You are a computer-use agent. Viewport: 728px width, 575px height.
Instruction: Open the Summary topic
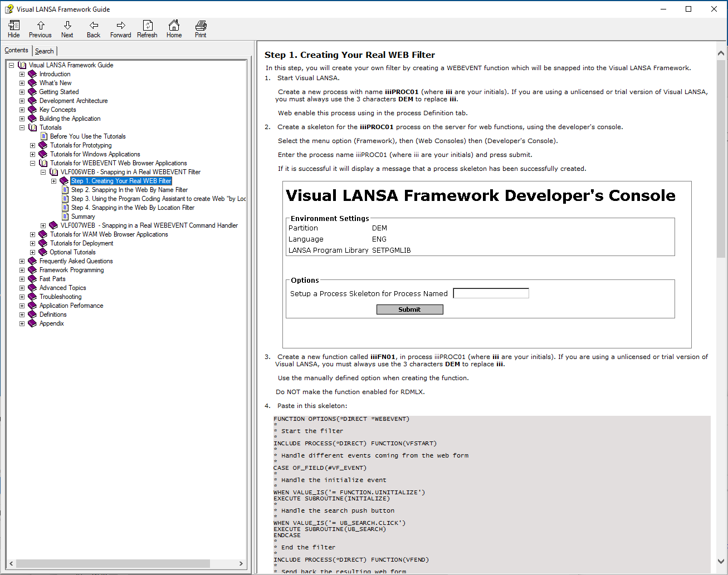[83, 217]
